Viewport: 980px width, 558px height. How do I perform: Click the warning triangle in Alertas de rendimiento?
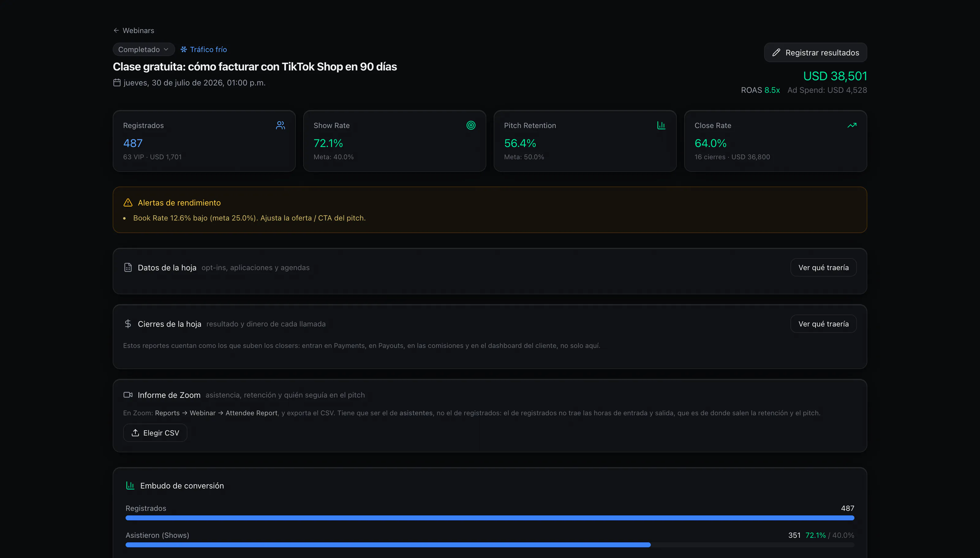tap(128, 202)
